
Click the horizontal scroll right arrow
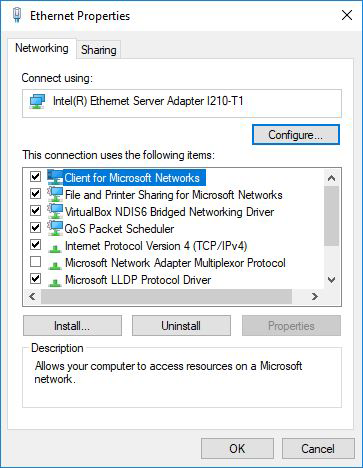[x=315, y=296]
